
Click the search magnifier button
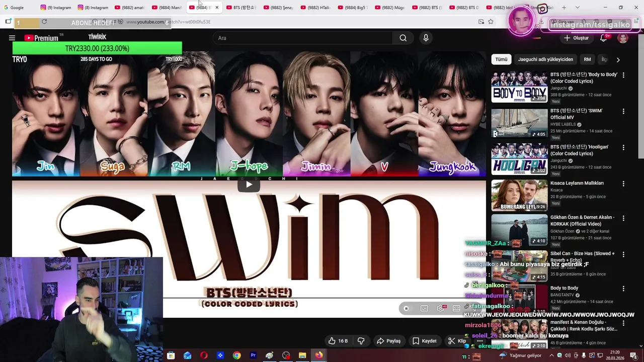tap(403, 38)
